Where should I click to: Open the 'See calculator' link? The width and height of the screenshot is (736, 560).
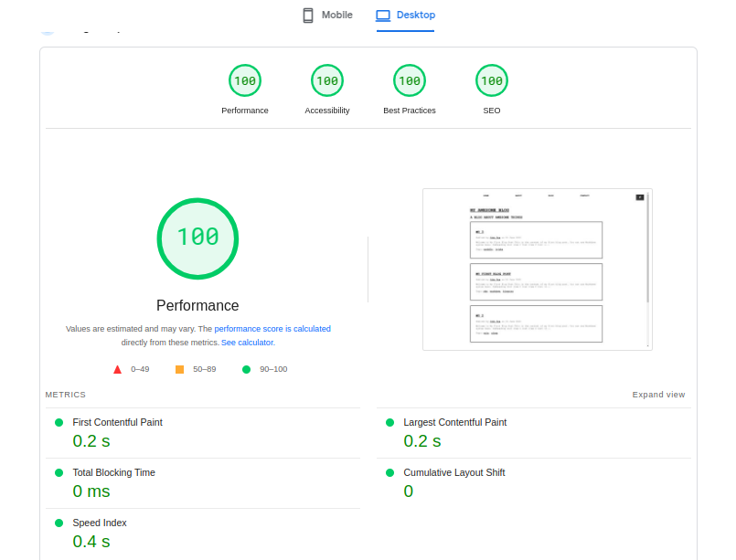[248, 343]
